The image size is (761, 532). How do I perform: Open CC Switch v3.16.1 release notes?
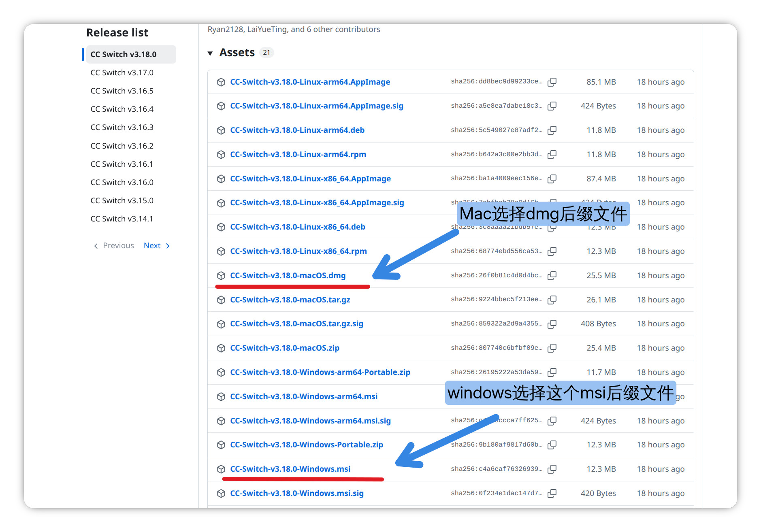(x=122, y=164)
